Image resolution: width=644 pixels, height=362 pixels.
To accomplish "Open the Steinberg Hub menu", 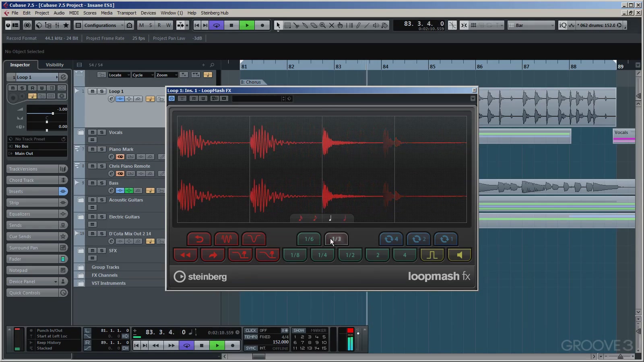I will (x=215, y=13).
